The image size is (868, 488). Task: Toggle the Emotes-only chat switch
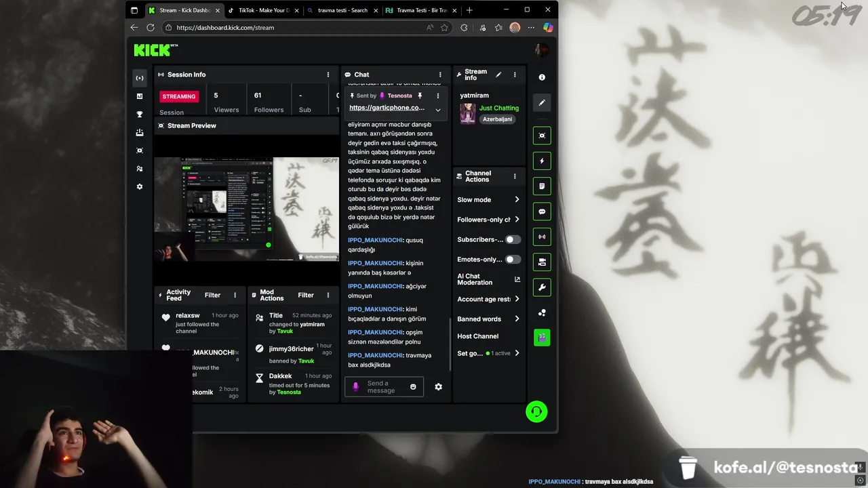[x=513, y=259]
